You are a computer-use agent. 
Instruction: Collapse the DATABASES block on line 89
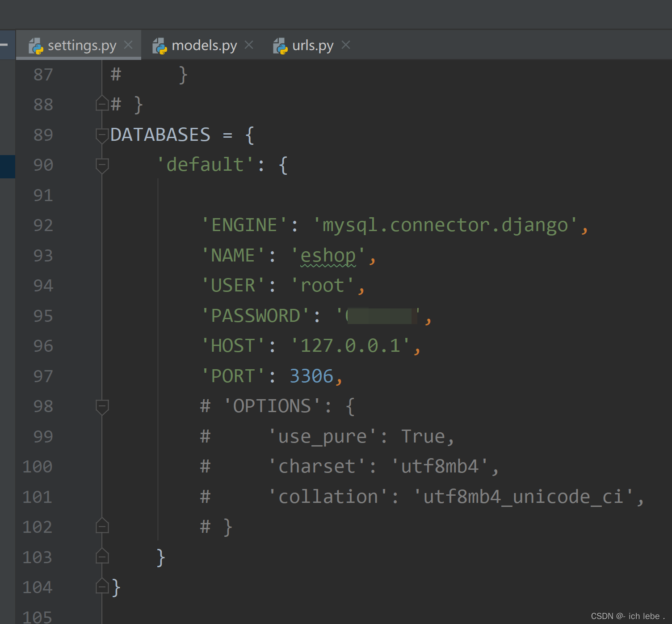click(x=102, y=135)
